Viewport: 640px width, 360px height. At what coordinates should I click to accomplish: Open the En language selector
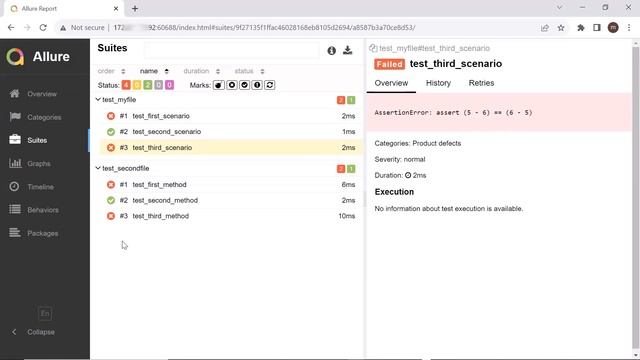tap(45, 313)
